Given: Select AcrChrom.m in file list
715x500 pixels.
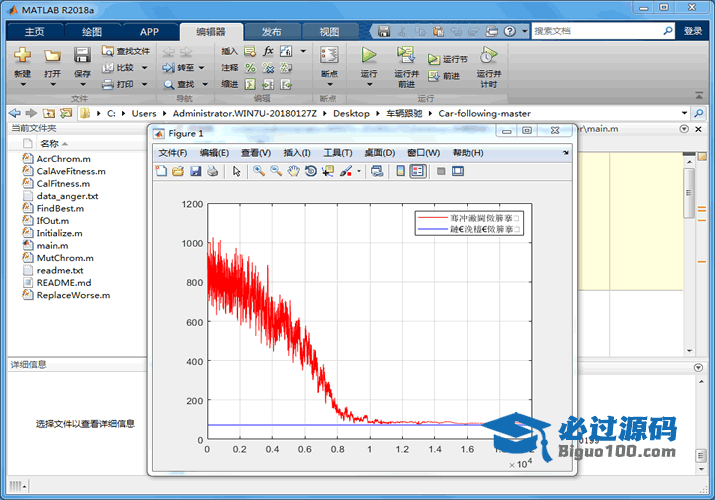Looking at the screenshot, I should point(63,159).
